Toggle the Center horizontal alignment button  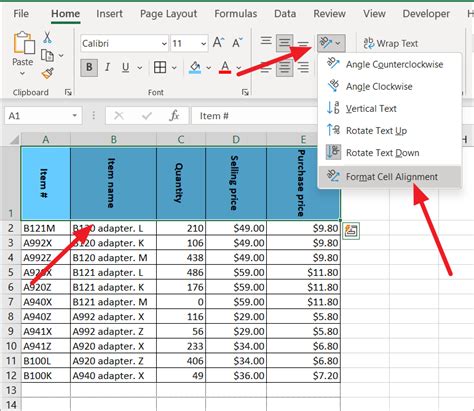point(284,68)
